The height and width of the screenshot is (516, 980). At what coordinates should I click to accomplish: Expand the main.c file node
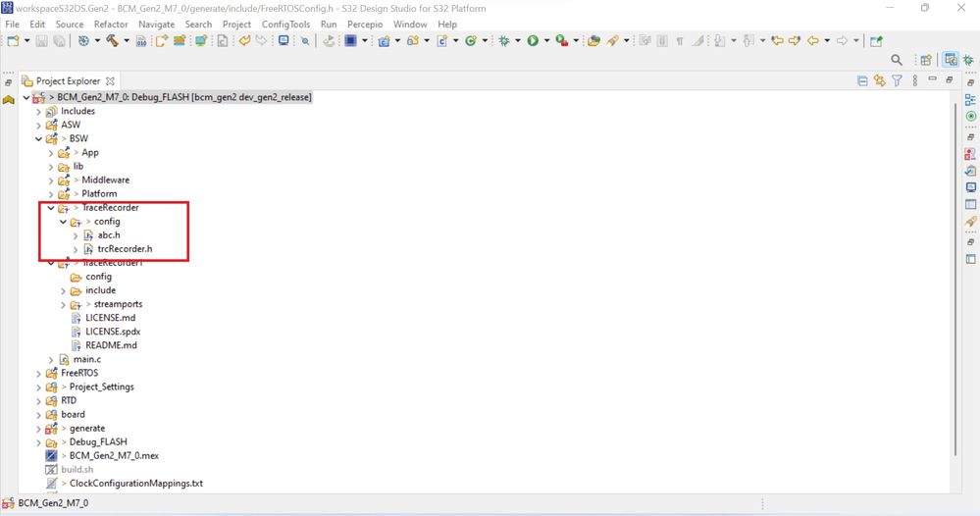[x=51, y=360]
